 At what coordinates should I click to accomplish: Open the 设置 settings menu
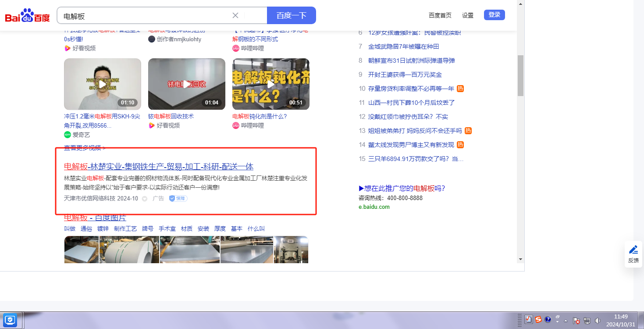pyautogui.click(x=468, y=15)
